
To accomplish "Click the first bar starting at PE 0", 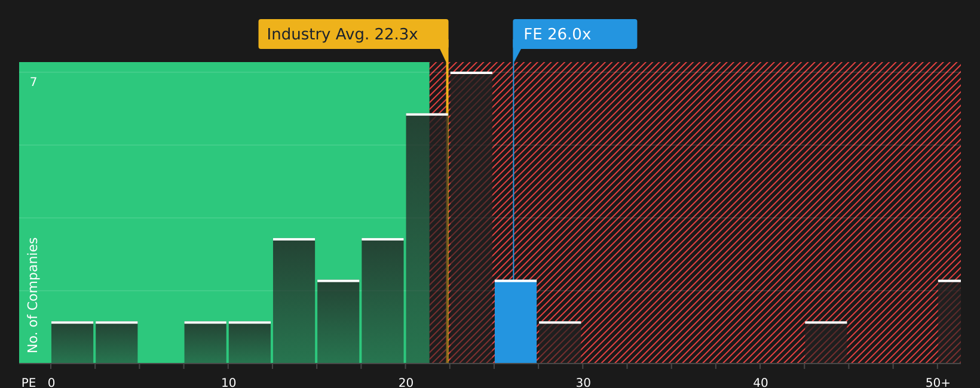I will click(72, 343).
